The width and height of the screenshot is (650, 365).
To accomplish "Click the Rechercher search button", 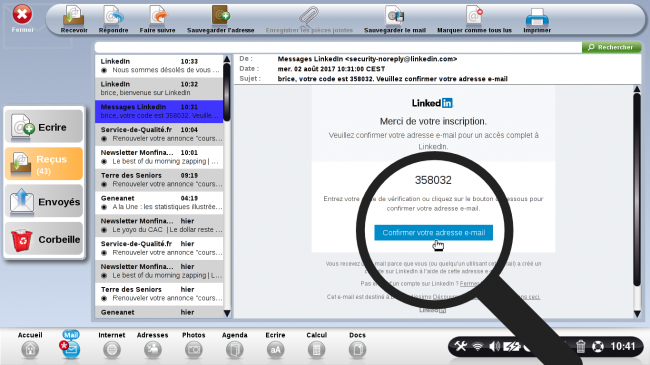I will (611, 47).
